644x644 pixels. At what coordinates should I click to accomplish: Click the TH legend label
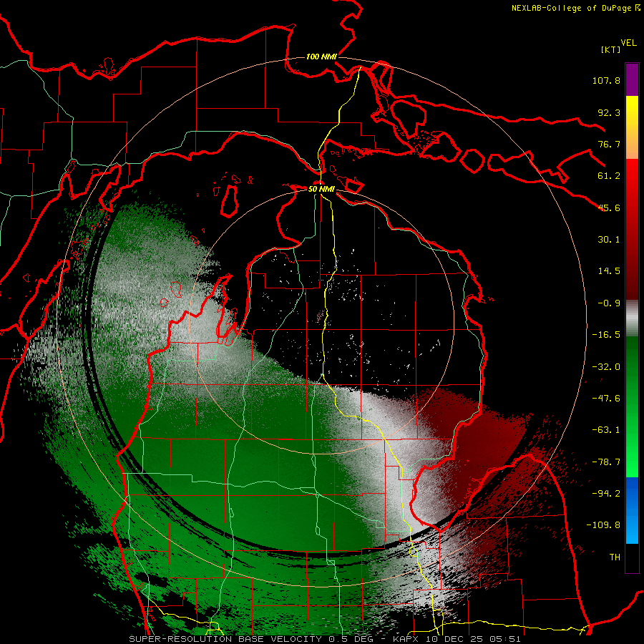click(x=615, y=557)
